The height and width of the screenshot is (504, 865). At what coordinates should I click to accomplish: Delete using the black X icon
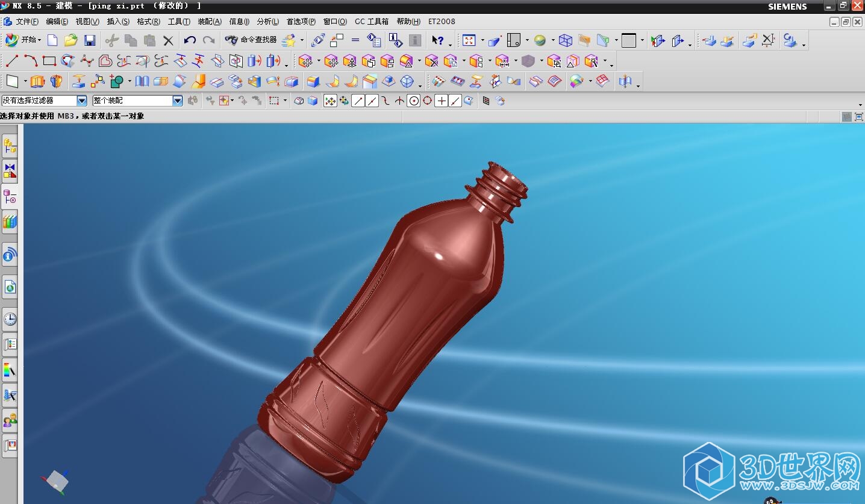tap(168, 40)
